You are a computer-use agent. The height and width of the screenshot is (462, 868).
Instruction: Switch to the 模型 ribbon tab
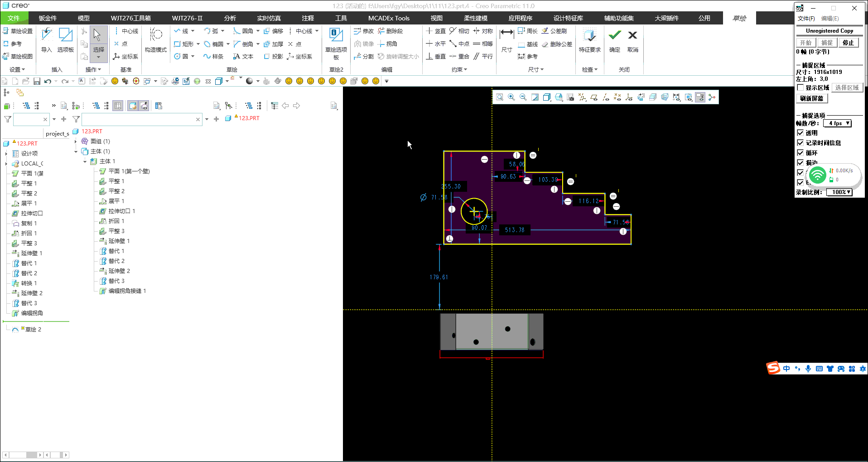point(83,18)
